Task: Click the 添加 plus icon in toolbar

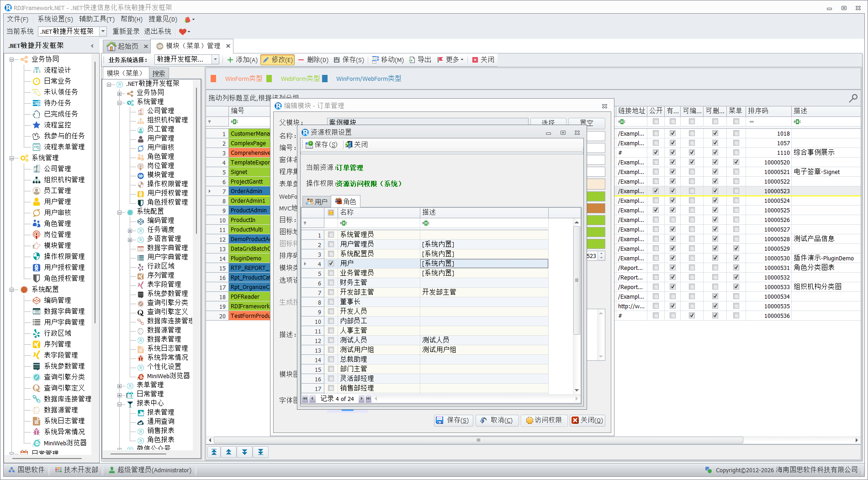Action: pyautogui.click(x=230, y=60)
